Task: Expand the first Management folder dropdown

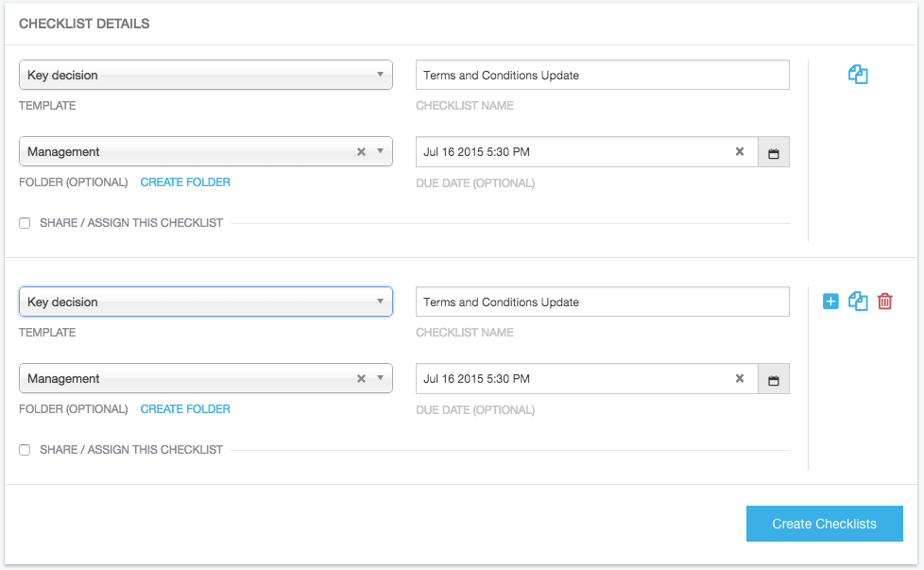Action: pos(380,152)
